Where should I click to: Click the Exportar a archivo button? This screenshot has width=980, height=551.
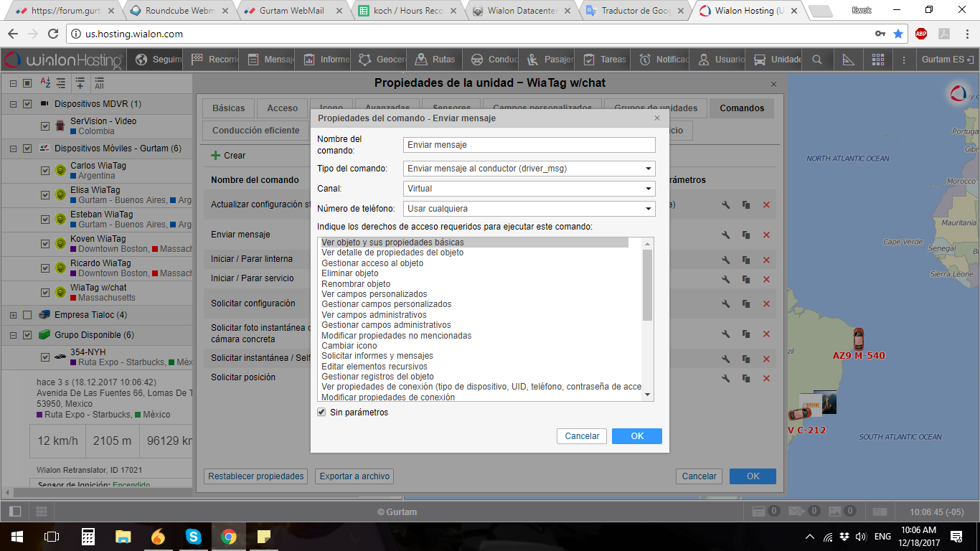[354, 476]
